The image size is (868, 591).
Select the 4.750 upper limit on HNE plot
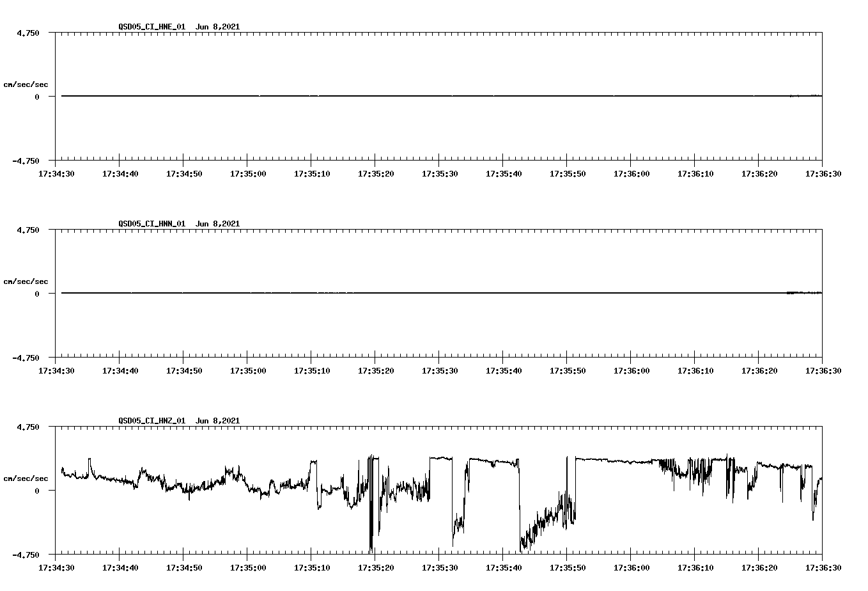point(27,33)
